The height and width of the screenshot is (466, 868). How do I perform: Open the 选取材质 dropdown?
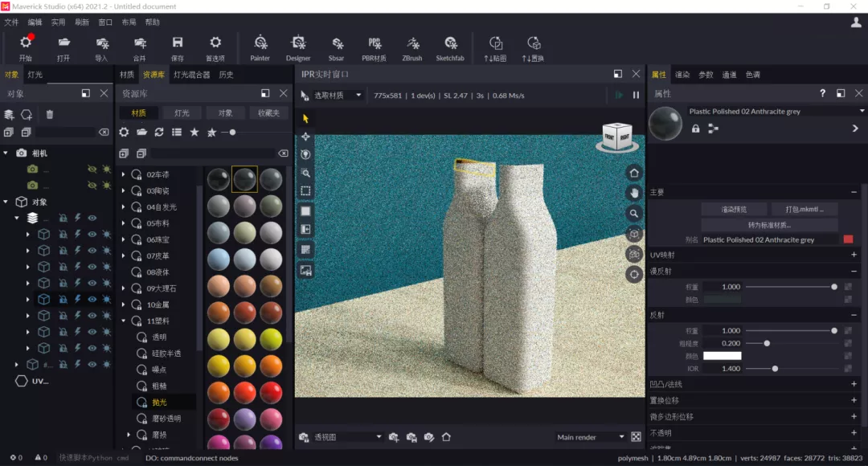pyautogui.click(x=338, y=95)
